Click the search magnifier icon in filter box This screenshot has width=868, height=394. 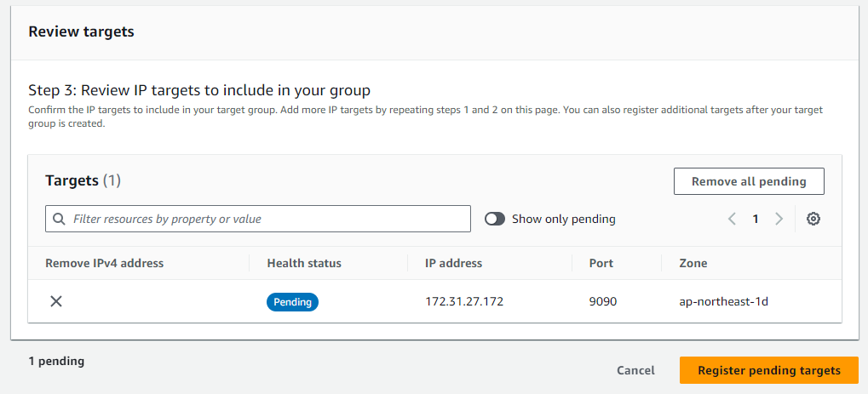(60, 220)
